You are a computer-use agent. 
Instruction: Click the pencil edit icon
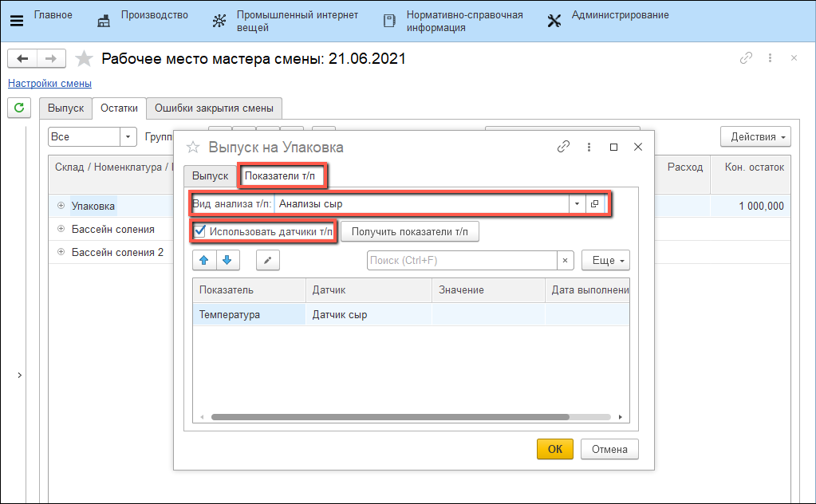(268, 260)
